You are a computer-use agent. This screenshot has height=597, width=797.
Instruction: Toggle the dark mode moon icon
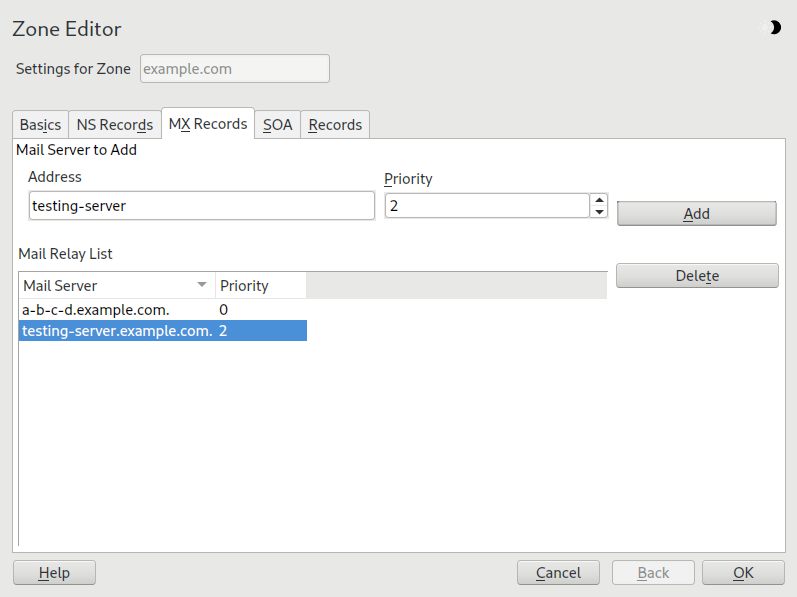tap(773, 28)
